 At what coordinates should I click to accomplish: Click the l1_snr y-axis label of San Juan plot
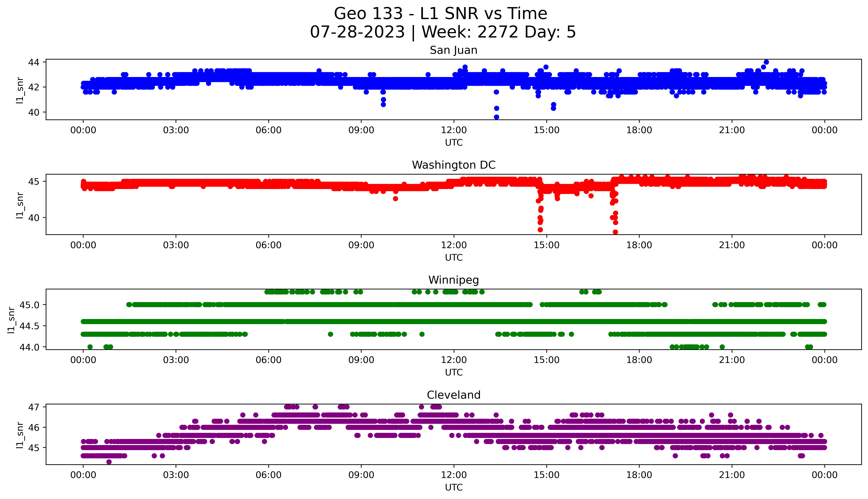tap(20, 90)
